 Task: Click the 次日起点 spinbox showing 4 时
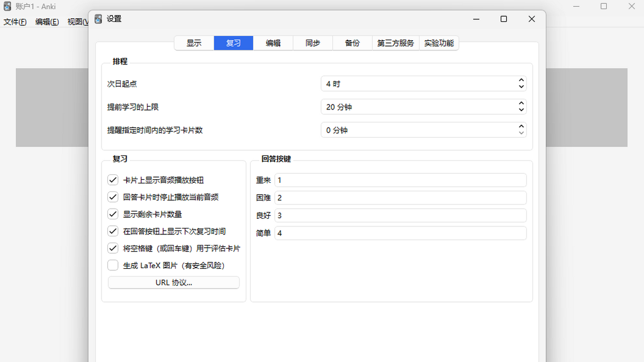pos(423,84)
